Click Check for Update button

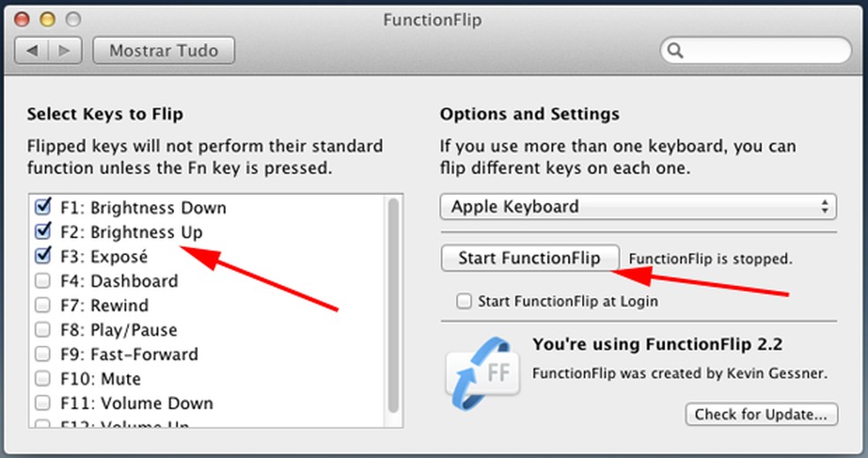tap(760, 414)
